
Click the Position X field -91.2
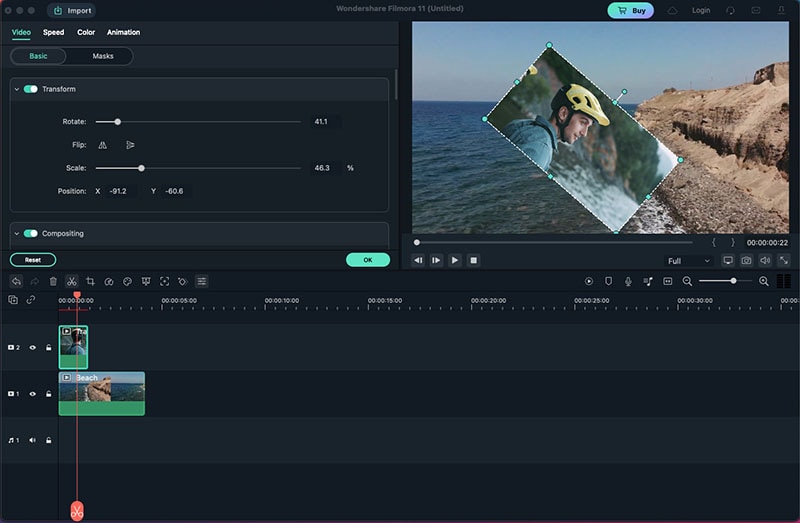tap(121, 191)
